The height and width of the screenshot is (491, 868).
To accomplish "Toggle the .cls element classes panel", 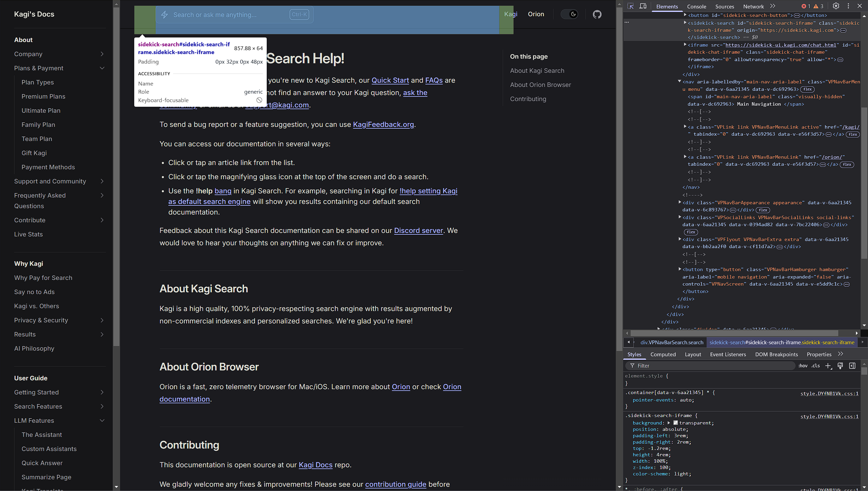I will point(815,366).
